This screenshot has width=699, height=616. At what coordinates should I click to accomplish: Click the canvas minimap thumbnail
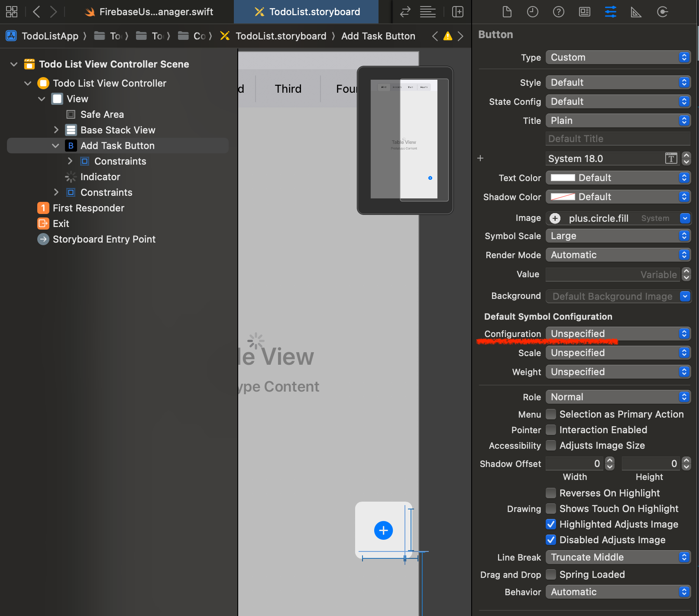[405, 140]
